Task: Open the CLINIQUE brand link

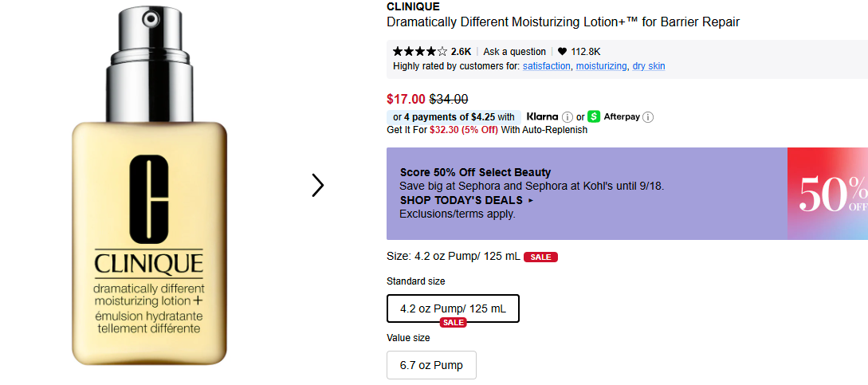Action: (413, 6)
